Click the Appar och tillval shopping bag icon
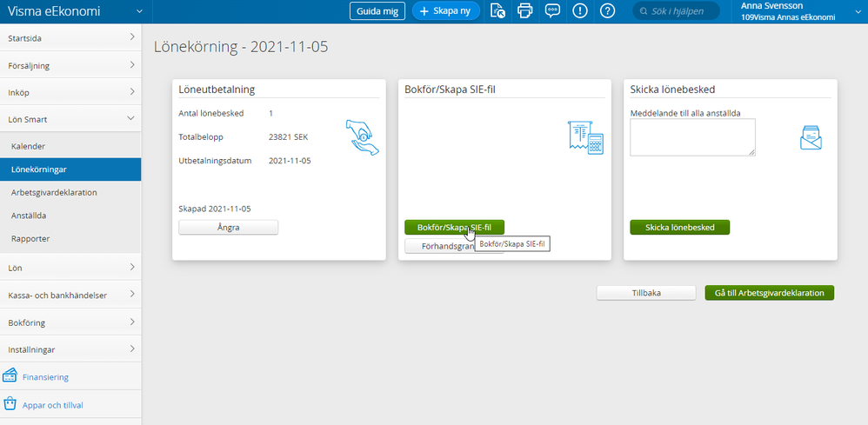The height and width of the screenshot is (425, 868). pos(10,403)
